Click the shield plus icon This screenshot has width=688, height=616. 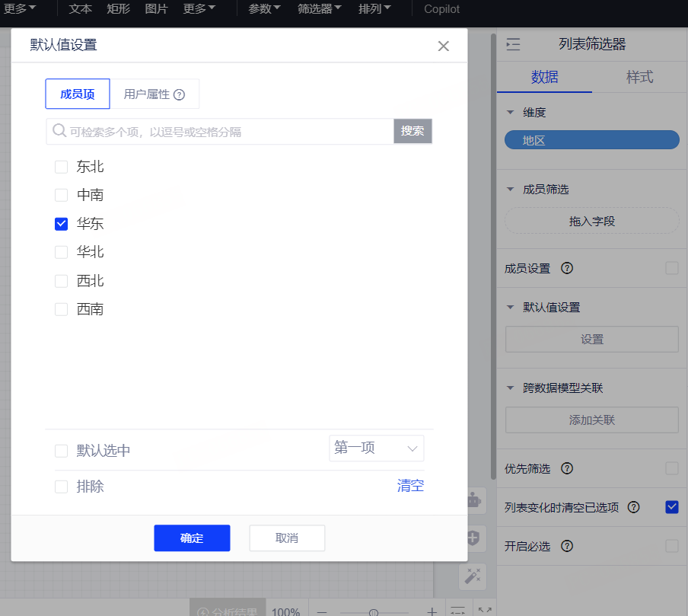pyautogui.click(x=473, y=538)
